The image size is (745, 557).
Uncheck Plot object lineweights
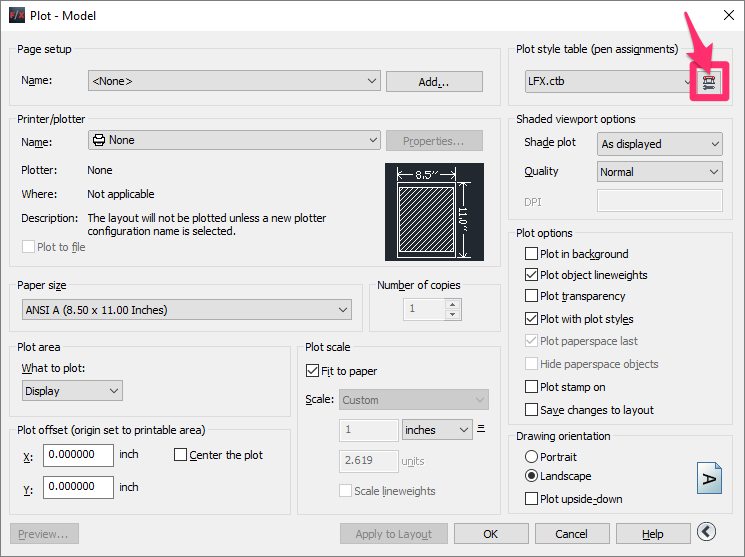(x=531, y=275)
